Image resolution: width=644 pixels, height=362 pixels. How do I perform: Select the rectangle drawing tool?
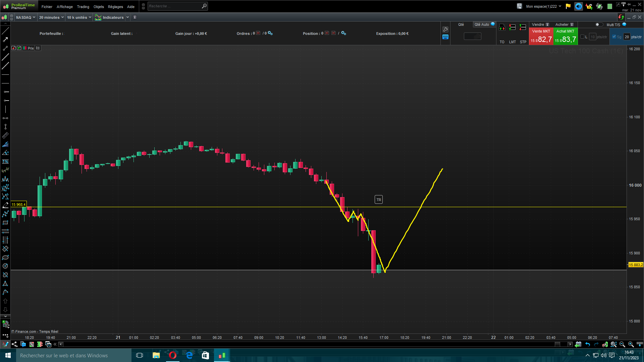(5, 223)
